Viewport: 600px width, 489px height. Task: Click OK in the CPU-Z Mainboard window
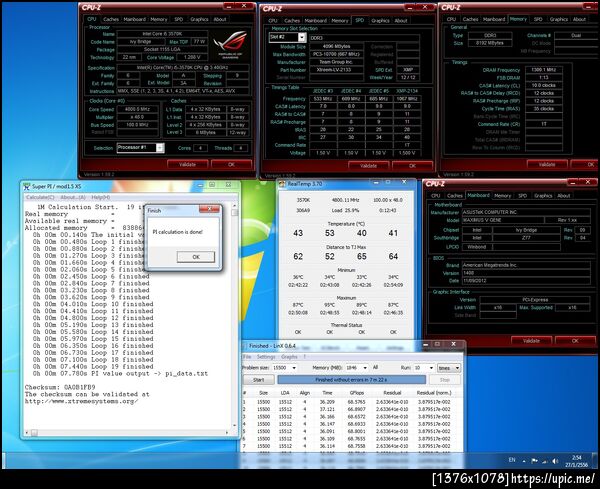pyautogui.click(x=575, y=341)
